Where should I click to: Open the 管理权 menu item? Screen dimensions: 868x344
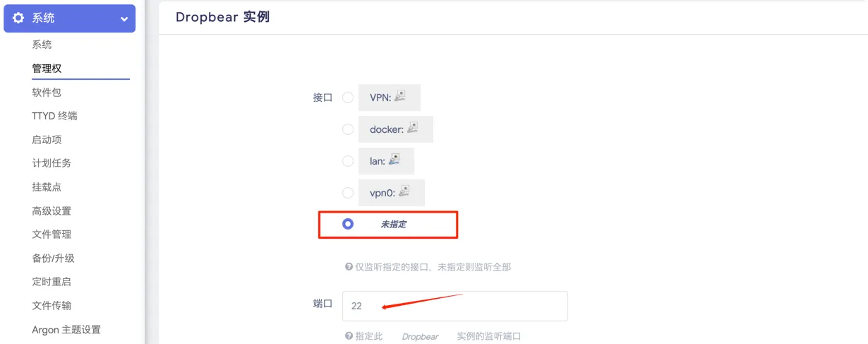coord(47,69)
